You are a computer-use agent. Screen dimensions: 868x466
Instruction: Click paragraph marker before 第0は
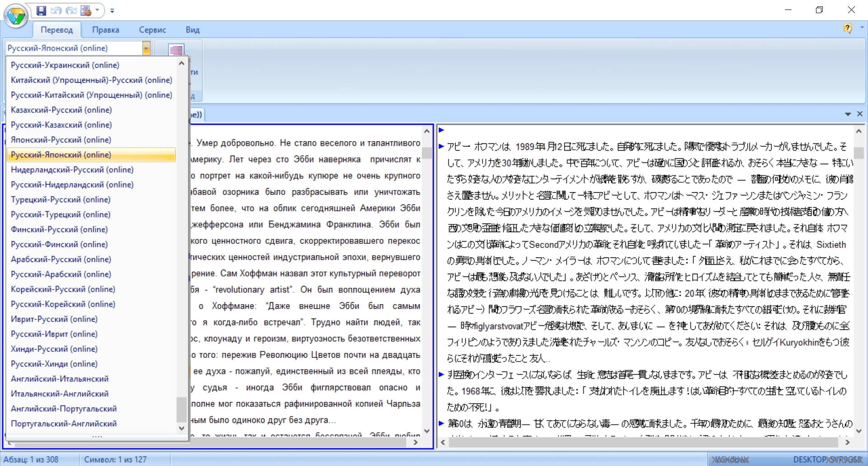click(x=442, y=423)
